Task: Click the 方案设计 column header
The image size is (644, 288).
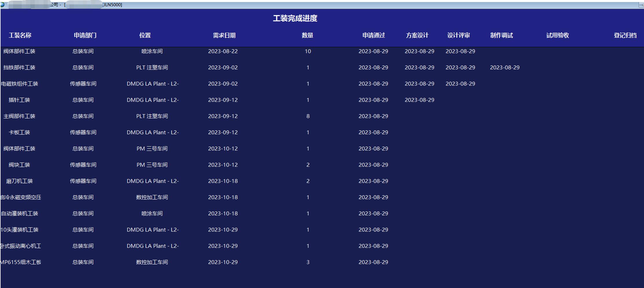Action: coord(417,35)
